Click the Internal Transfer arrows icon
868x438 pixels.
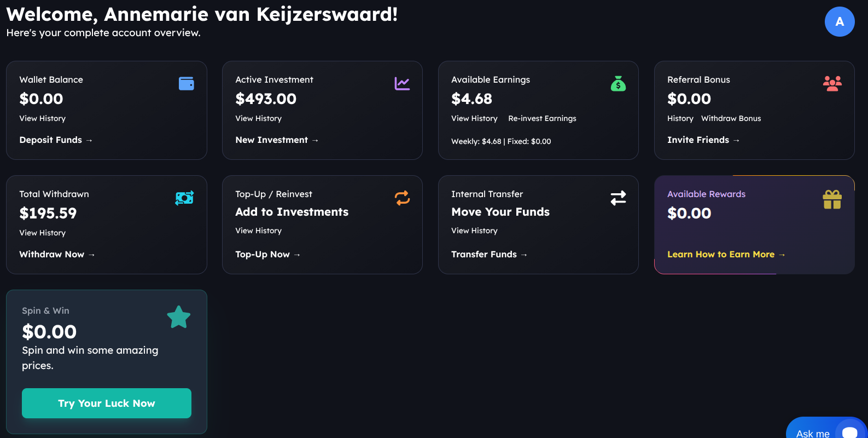(618, 198)
